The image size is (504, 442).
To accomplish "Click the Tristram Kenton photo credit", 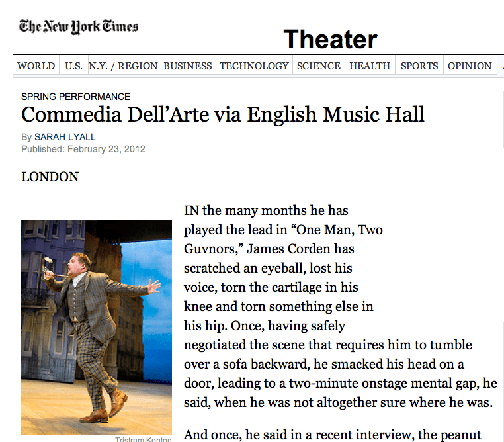I will click(x=144, y=439).
